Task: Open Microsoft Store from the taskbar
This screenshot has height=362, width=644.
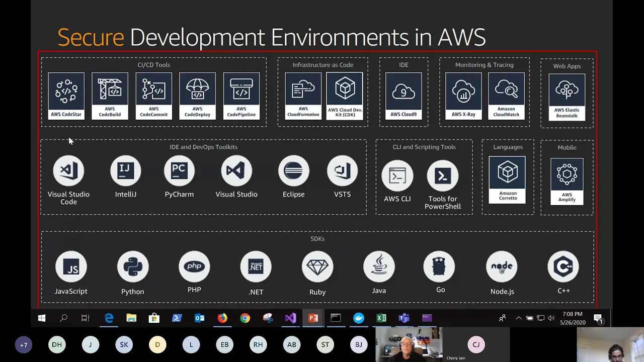Action: tap(154, 318)
